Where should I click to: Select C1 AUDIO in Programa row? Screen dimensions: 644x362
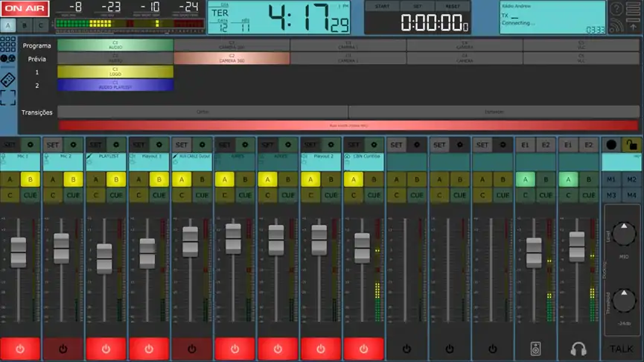[115, 45]
